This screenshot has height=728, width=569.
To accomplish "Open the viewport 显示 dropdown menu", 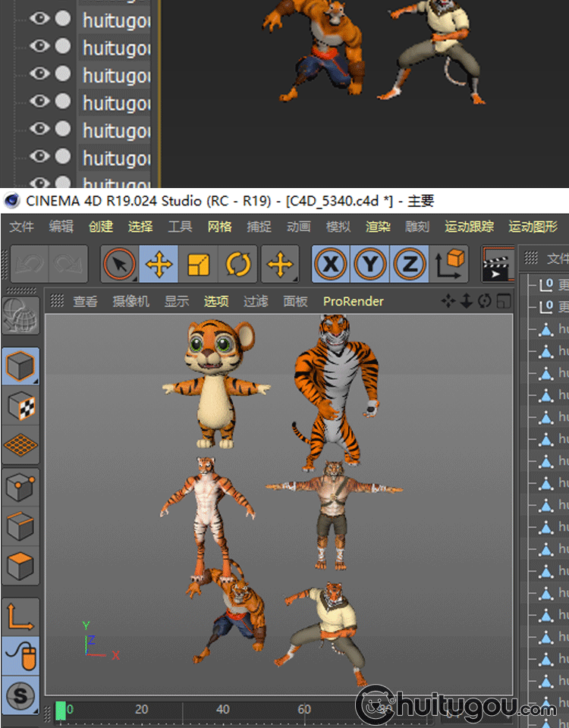I will 176,301.
